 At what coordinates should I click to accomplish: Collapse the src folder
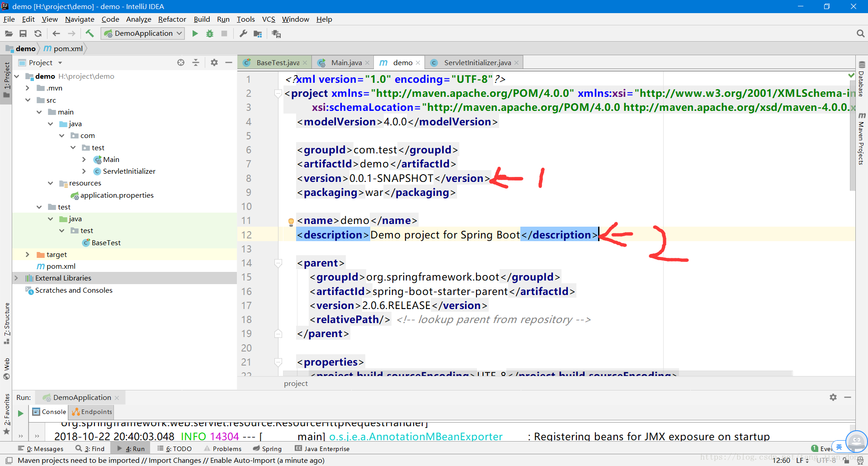click(28, 100)
